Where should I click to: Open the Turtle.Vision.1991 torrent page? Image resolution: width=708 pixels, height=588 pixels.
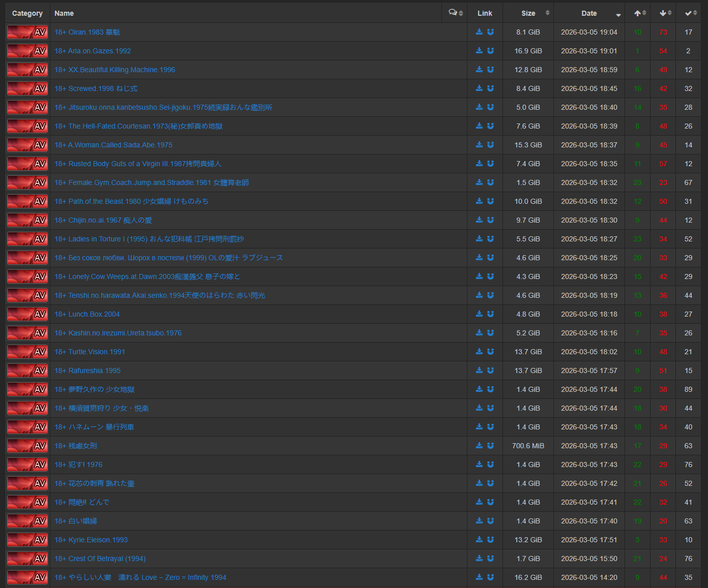pyautogui.click(x=90, y=352)
